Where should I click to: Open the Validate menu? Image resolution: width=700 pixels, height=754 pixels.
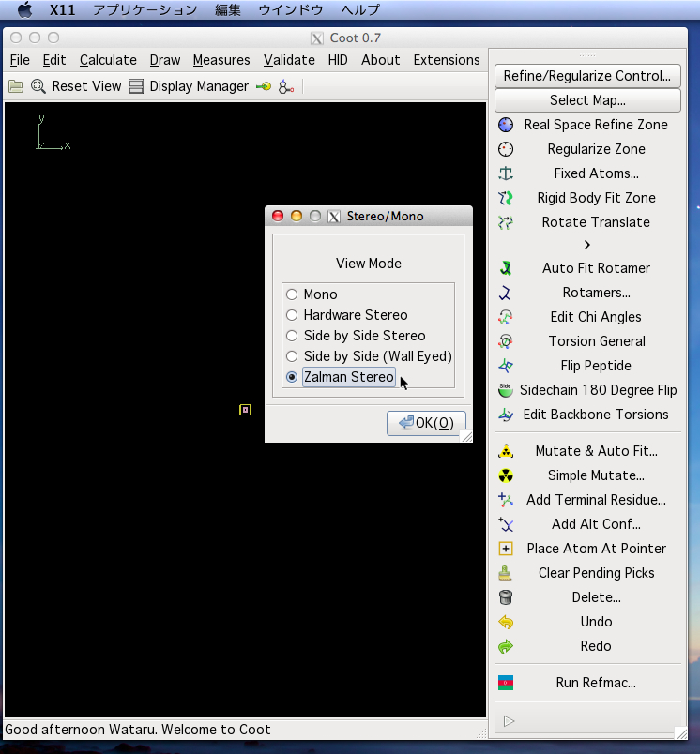pyautogui.click(x=289, y=60)
